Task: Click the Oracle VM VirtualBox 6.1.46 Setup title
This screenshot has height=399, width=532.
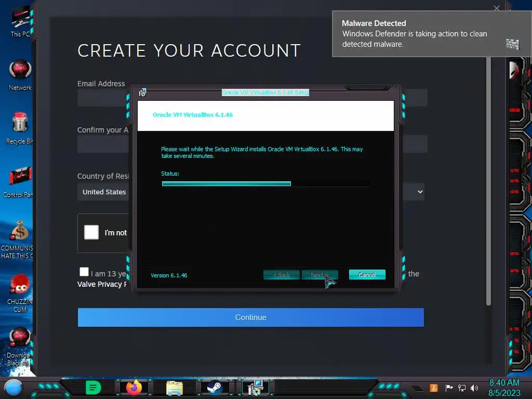Action: (x=265, y=92)
